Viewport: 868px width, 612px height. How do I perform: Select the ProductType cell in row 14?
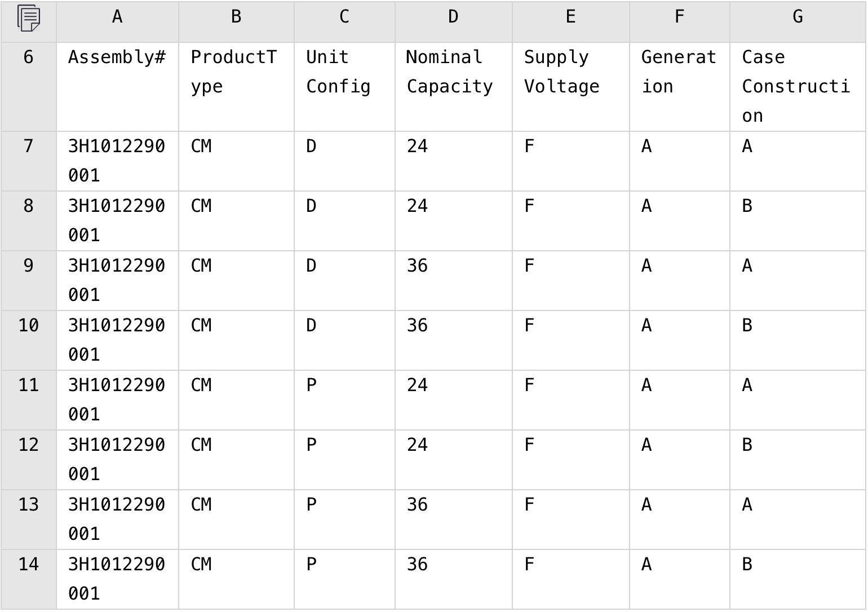click(236, 579)
